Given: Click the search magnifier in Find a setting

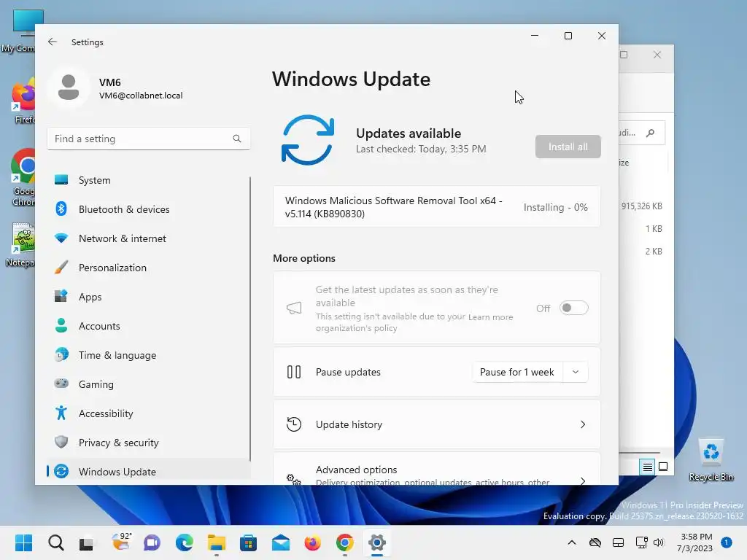Looking at the screenshot, I should [x=237, y=139].
